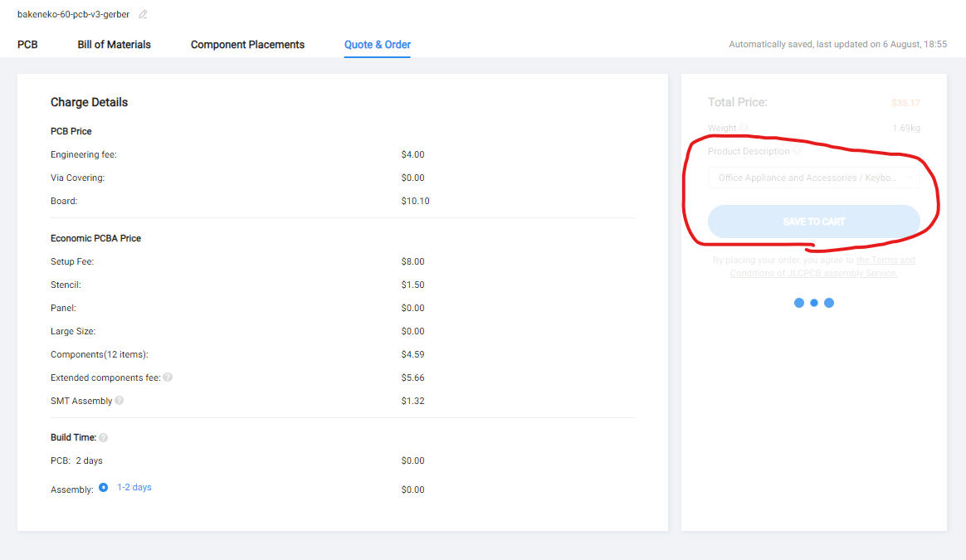The width and height of the screenshot is (966, 560).
Task: Click the Automatically saved timestamp text
Action: [x=838, y=44]
